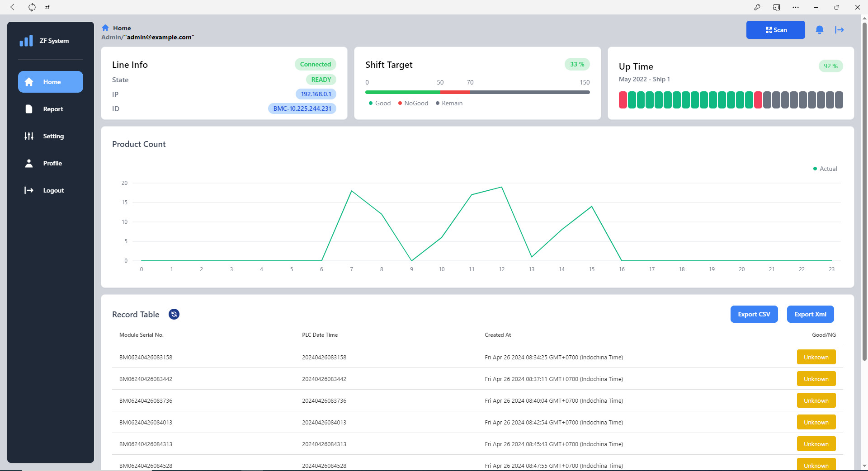Click the Scan button

[775, 30]
